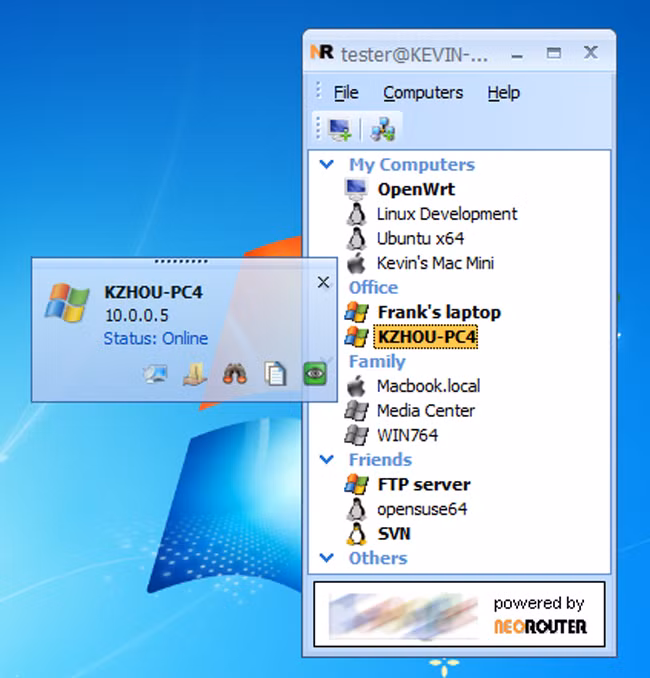This screenshot has height=678, width=650.
Task: Expand the Others group
Action: pos(327,557)
